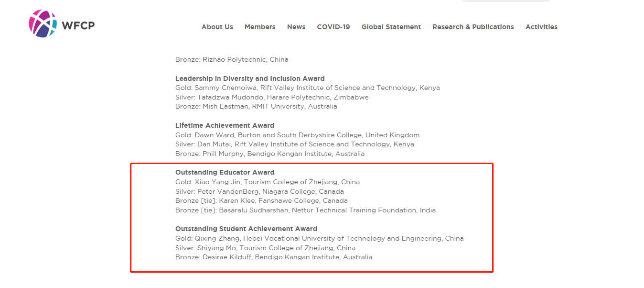This screenshot has width=644, height=288.
Task: Open the COVID-19 navigation item
Action: pyautogui.click(x=333, y=27)
